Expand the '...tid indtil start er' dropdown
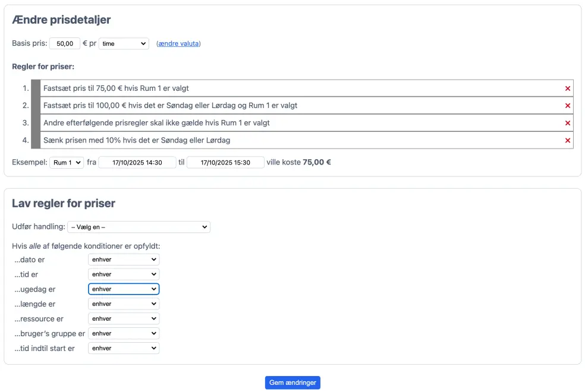The image size is (585, 392). coord(124,349)
